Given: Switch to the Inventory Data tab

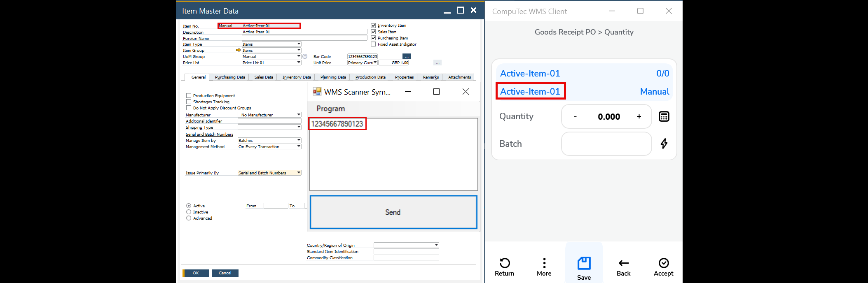Looking at the screenshot, I should tap(297, 77).
